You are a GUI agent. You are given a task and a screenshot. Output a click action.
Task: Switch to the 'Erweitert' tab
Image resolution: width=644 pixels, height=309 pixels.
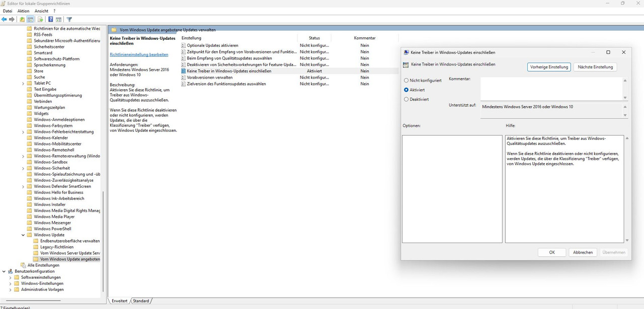120,301
